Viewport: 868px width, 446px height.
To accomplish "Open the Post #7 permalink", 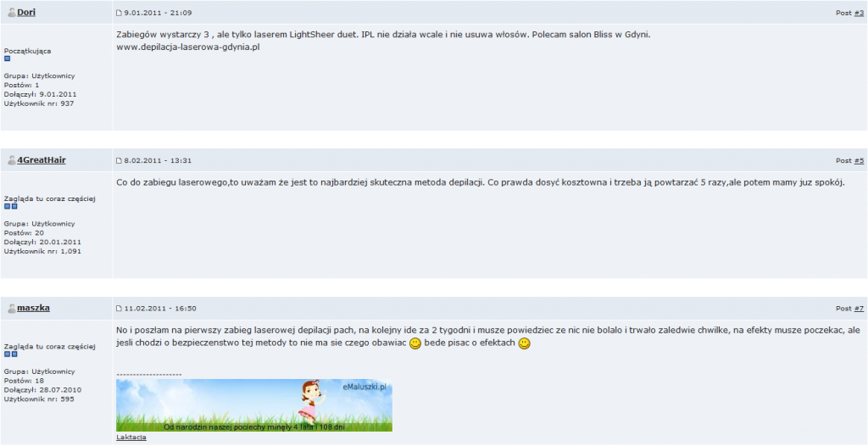I will click(859, 309).
